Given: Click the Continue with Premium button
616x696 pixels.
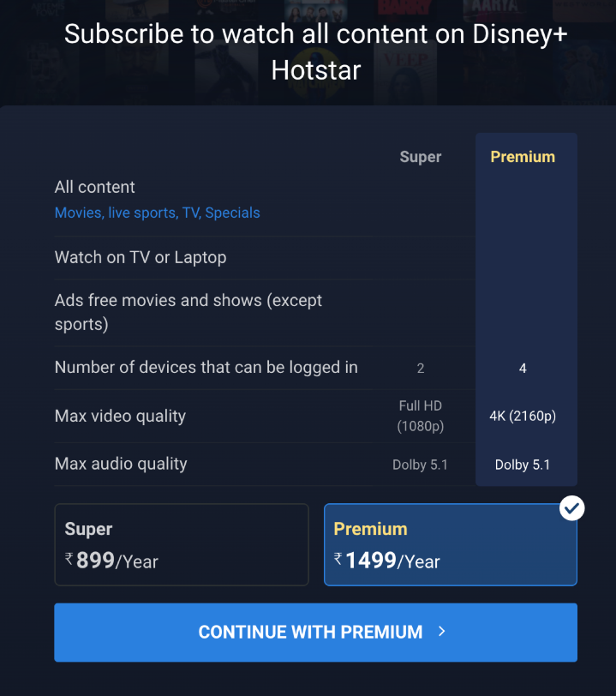Looking at the screenshot, I should 315,632.
